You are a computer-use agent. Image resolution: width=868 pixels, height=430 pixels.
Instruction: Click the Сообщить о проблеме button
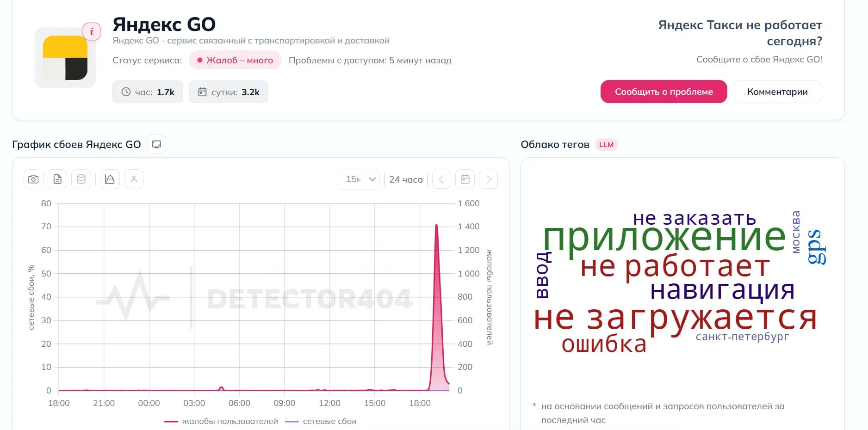coord(664,92)
